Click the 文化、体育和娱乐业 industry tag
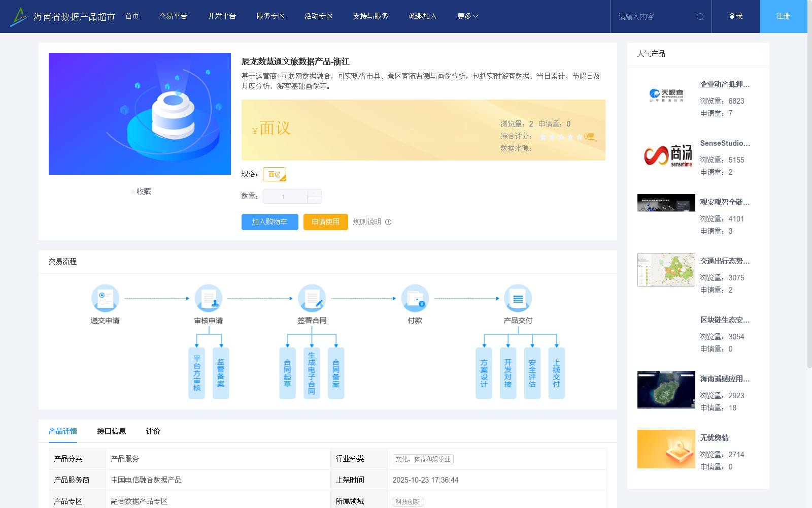812x508 pixels. pos(423,459)
